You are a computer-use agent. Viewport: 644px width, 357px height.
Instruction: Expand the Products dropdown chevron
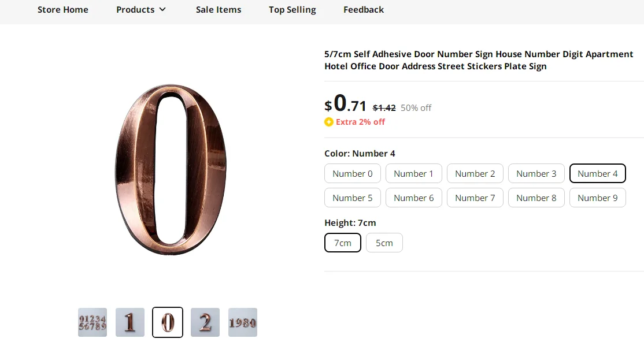click(x=162, y=9)
